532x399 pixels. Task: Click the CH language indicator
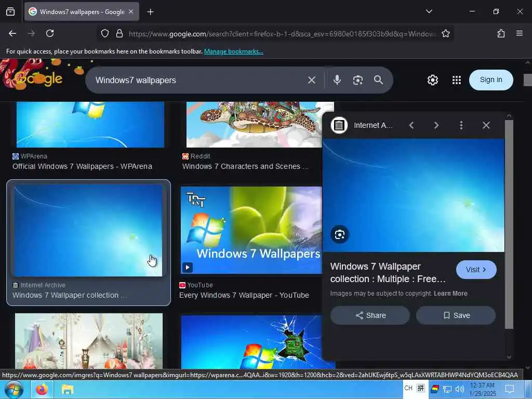tap(408, 388)
